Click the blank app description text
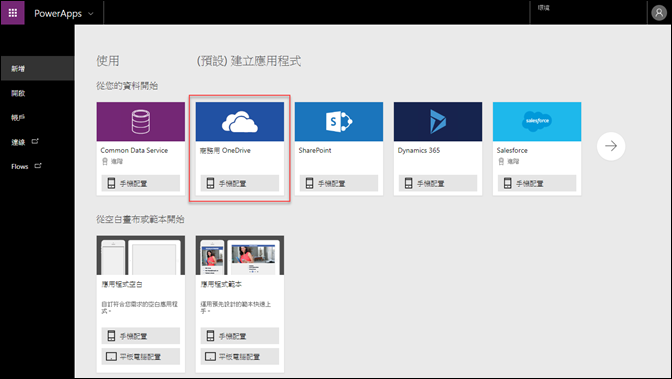672x379 pixels. pyautogui.click(x=139, y=307)
